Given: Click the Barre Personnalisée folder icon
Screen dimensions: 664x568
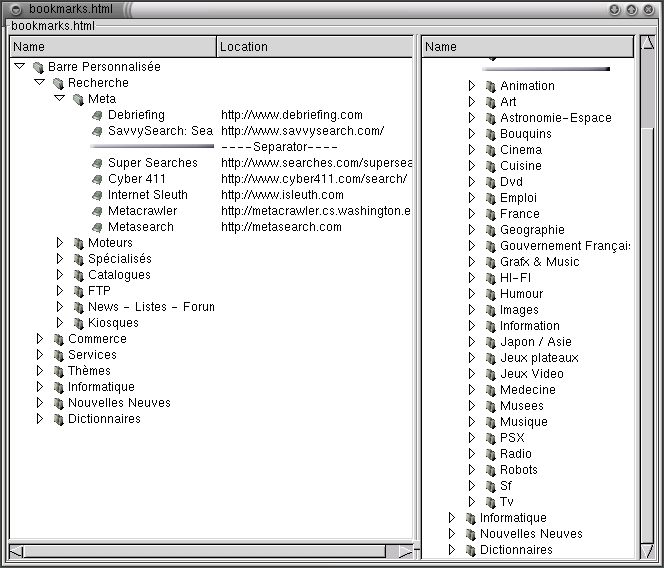Looking at the screenshot, I should [38, 67].
